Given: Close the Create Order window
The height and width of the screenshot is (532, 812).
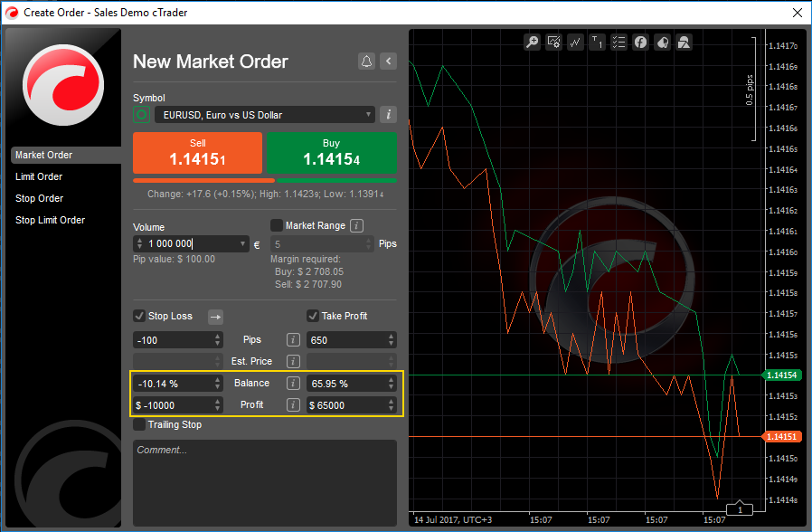Looking at the screenshot, I should pyautogui.click(x=798, y=13).
